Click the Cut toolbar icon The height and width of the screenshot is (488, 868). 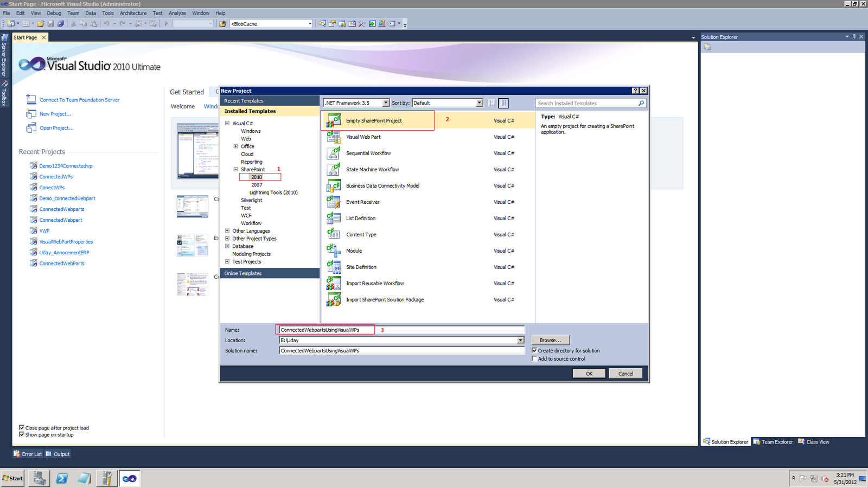(x=74, y=24)
